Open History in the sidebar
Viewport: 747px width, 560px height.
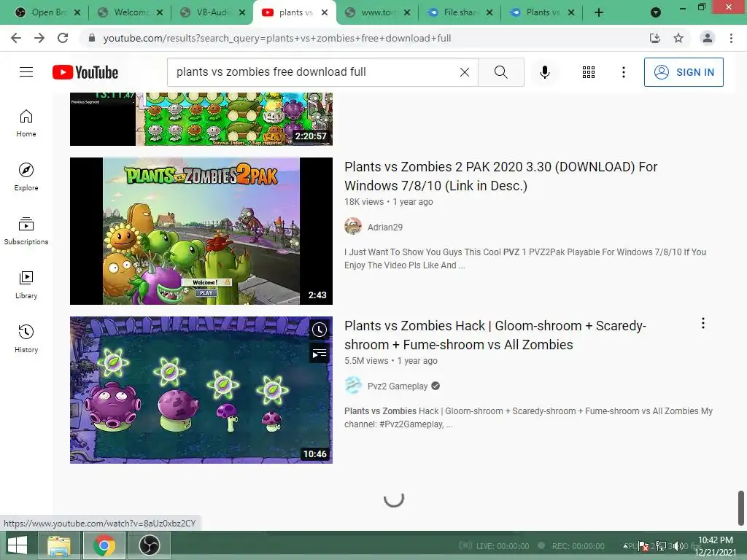tap(26, 338)
